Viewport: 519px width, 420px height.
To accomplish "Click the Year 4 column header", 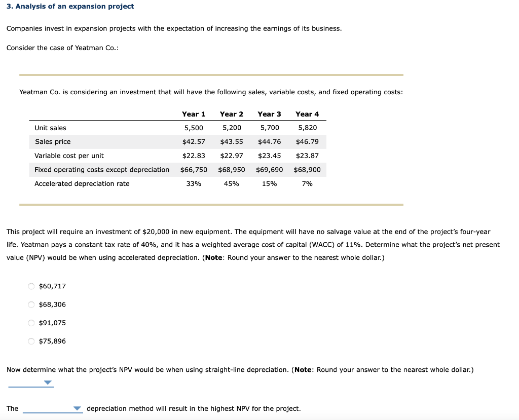I will pyautogui.click(x=307, y=114).
